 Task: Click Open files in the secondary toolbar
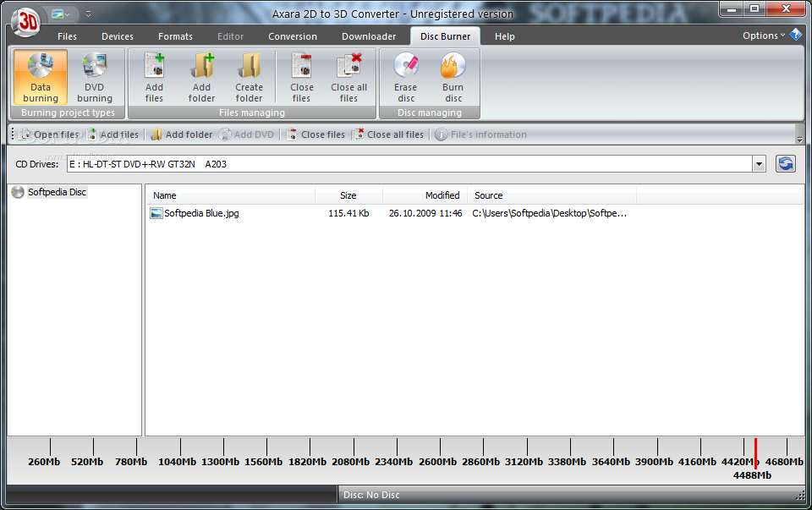pyautogui.click(x=49, y=134)
